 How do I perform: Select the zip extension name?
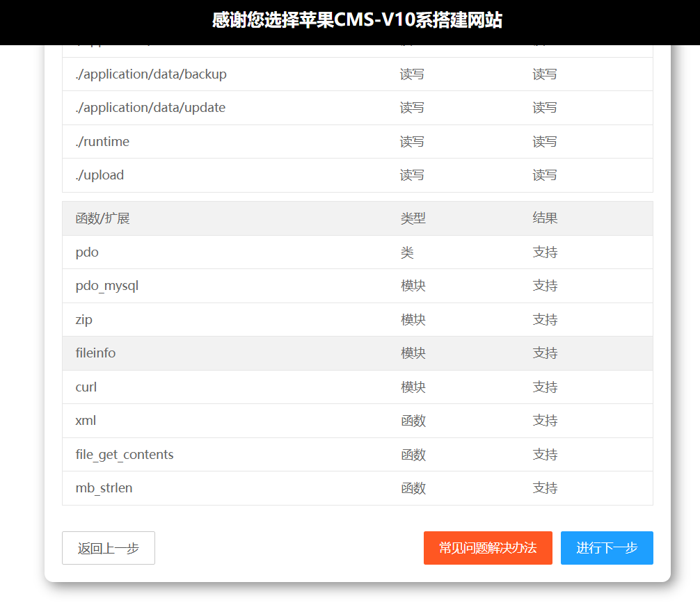(x=84, y=320)
